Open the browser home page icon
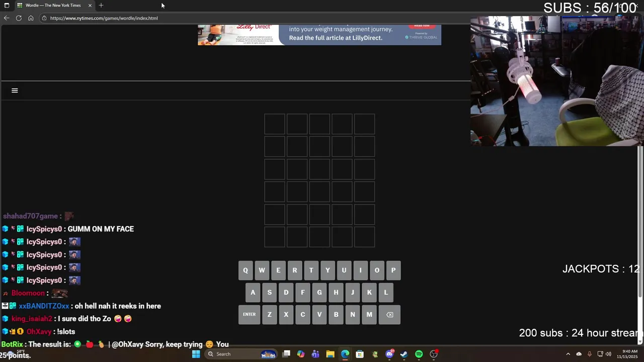Viewport: 644px width, 362px height. coord(31,18)
